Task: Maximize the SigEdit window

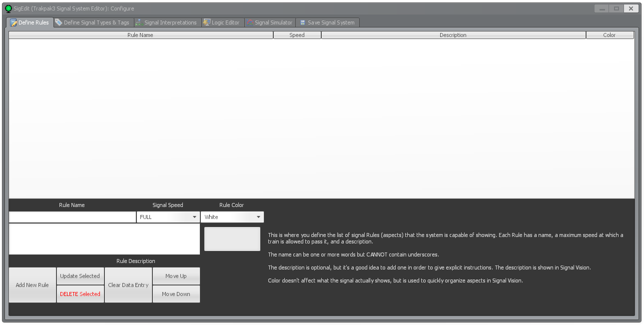Action: point(617,8)
